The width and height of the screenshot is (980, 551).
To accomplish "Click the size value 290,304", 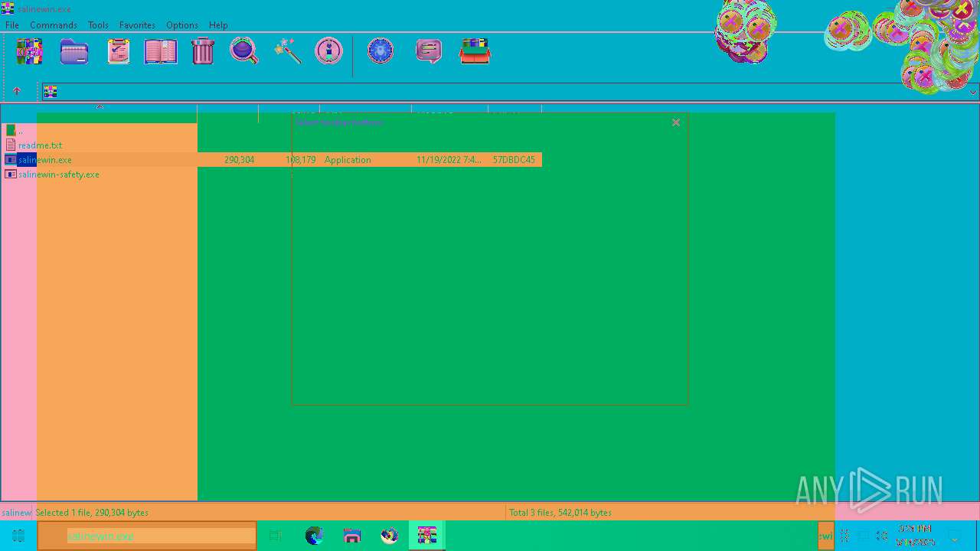I will [x=240, y=160].
